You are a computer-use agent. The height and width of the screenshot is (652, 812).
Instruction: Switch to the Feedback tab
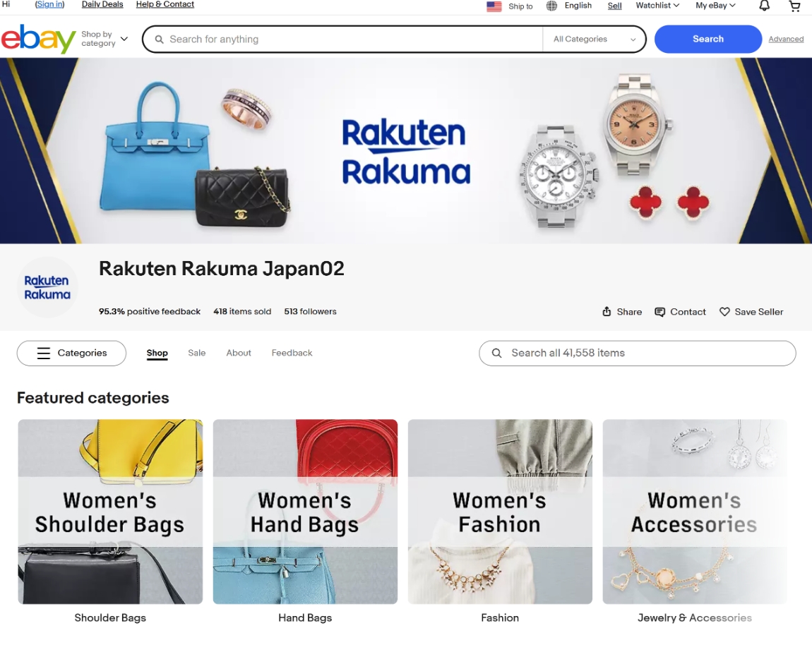(x=292, y=353)
